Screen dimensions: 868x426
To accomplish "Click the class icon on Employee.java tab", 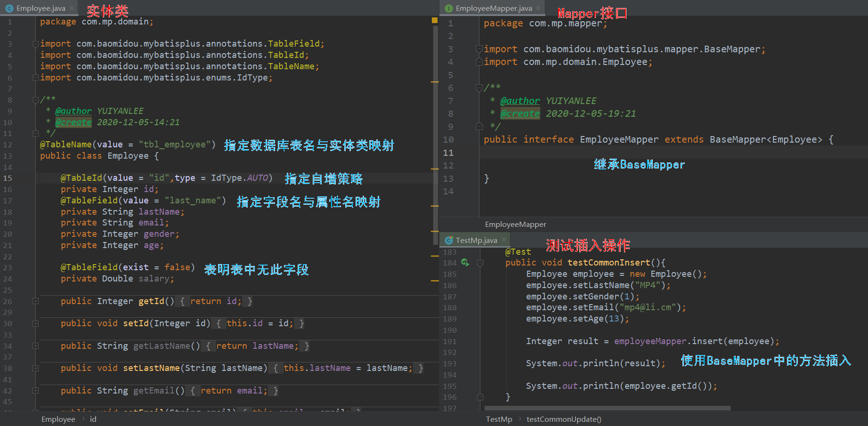I will [x=9, y=8].
